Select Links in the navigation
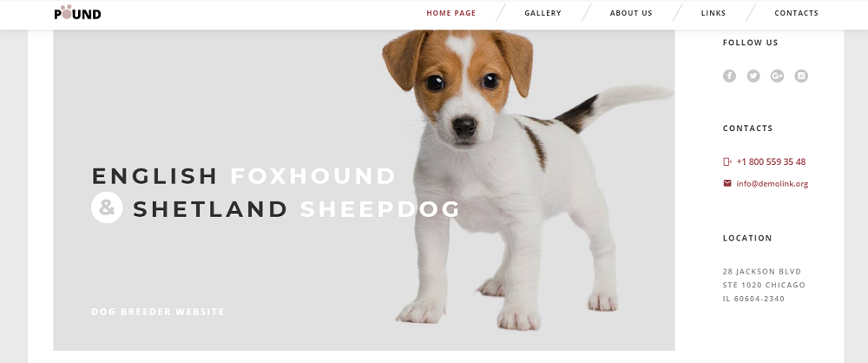 point(713,13)
